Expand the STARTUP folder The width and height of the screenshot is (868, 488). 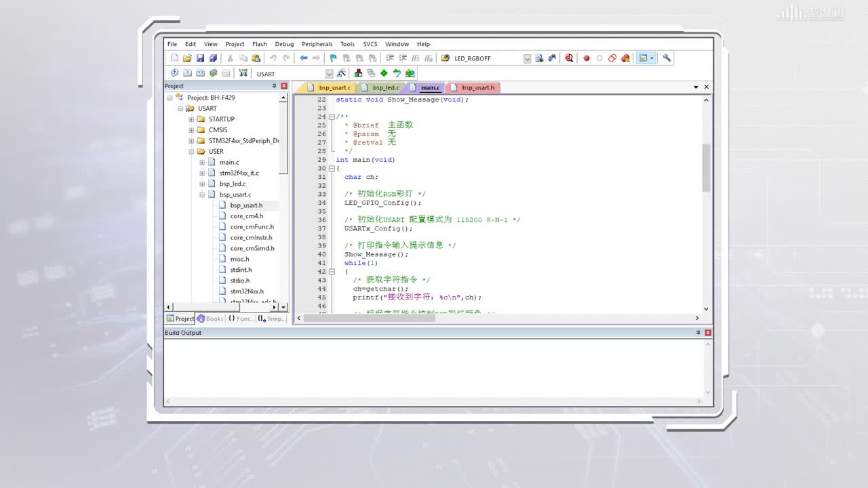[x=191, y=119]
